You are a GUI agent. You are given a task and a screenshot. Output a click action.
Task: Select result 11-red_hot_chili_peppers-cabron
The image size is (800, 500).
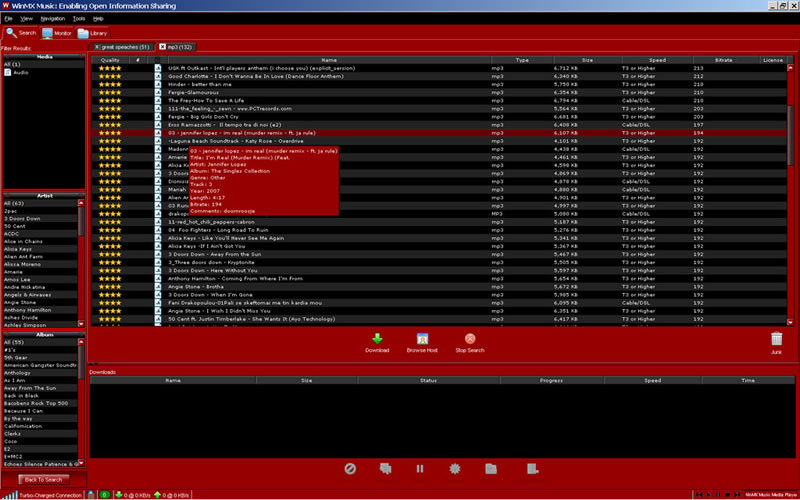440,222
